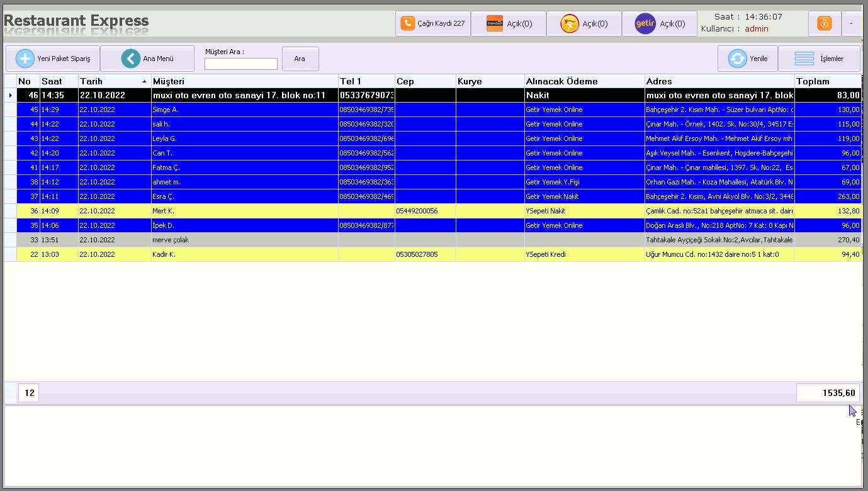Go back to Ana Menü
The width and height of the screenshot is (868, 491).
147,59
